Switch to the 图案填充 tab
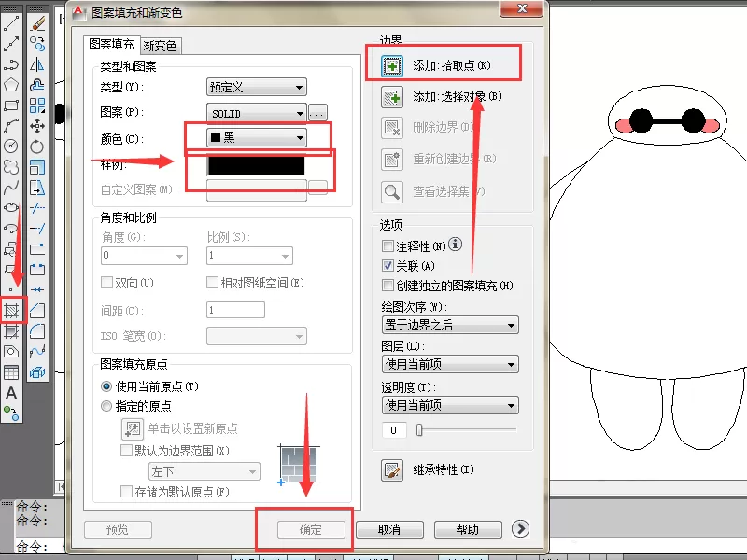The width and height of the screenshot is (747, 560). 111,44
